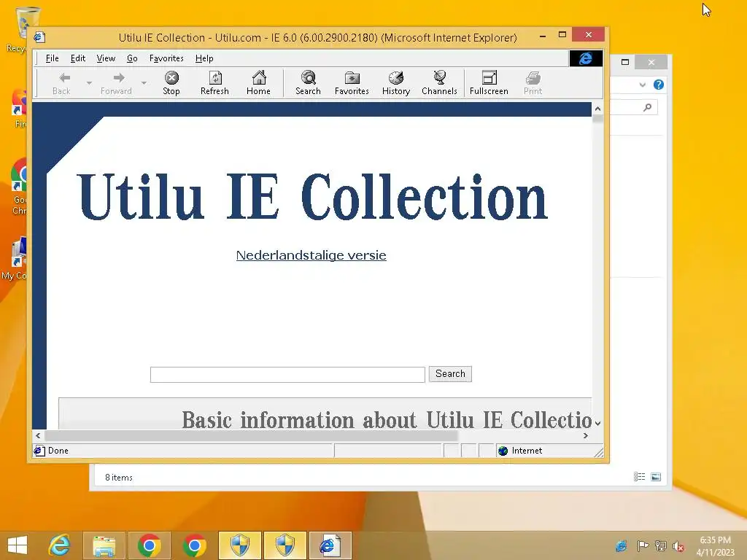
Task: Stop the page loading
Action: pos(171,83)
